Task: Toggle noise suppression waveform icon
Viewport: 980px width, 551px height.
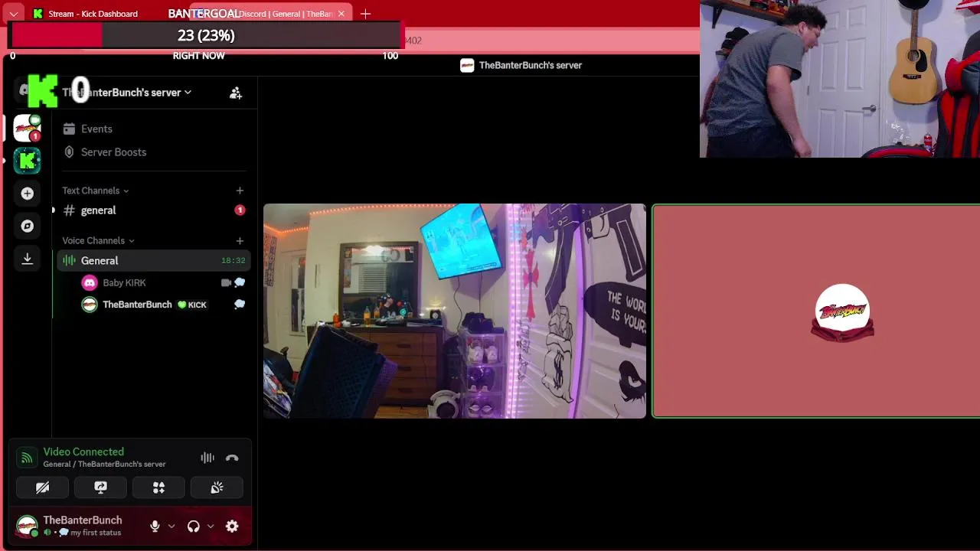Action: point(207,458)
